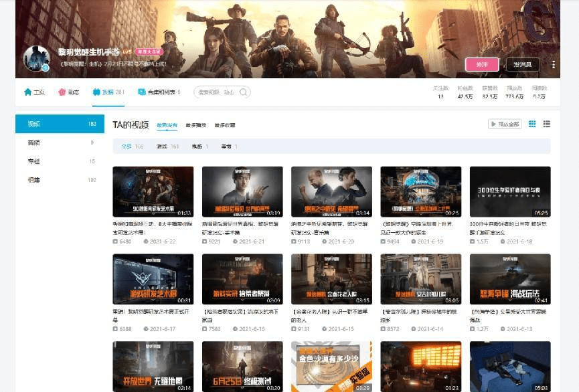
Task: Click the 播放全部 play all button
Action: click(505, 124)
